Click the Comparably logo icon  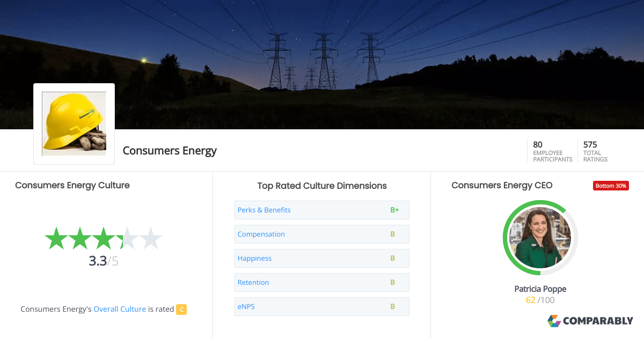tap(554, 321)
